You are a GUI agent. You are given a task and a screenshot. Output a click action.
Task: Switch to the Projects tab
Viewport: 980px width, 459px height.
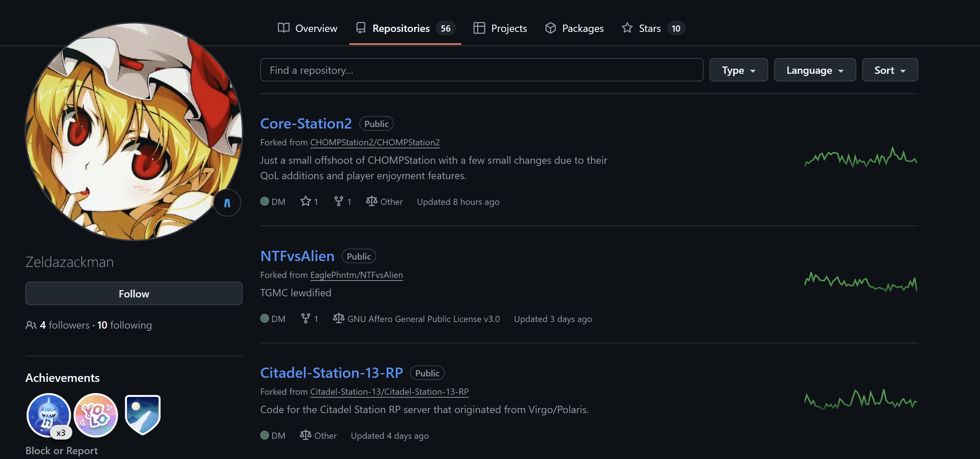click(x=500, y=28)
